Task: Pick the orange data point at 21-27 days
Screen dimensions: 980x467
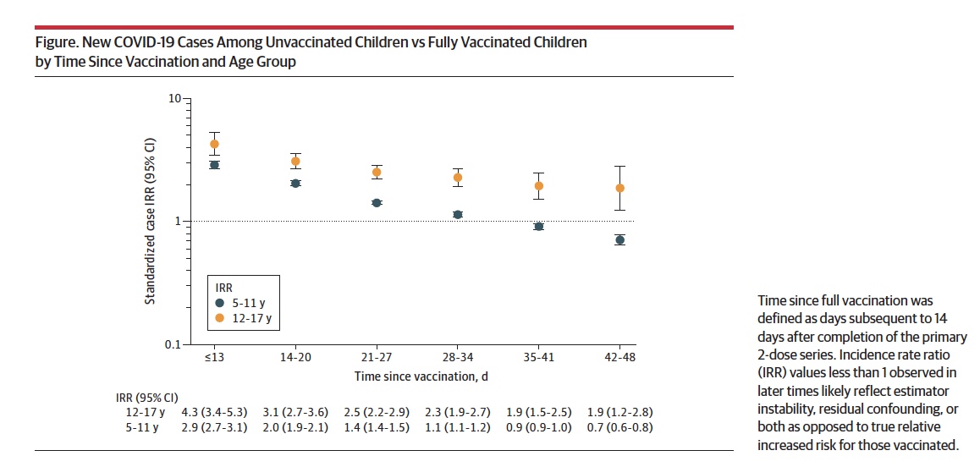Action: (377, 172)
